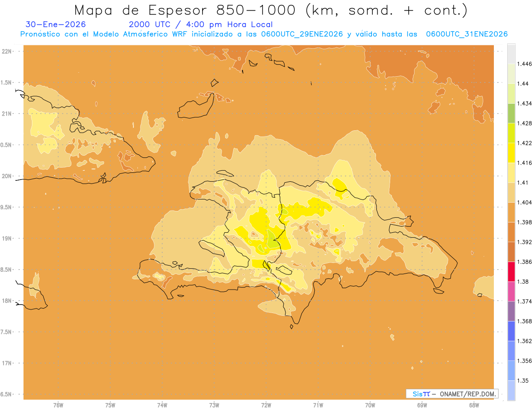Viewport: 532px width, 411px height.
Task: Click the blue swatch between 1.362 and 1.368
Action: click(511, 331)
